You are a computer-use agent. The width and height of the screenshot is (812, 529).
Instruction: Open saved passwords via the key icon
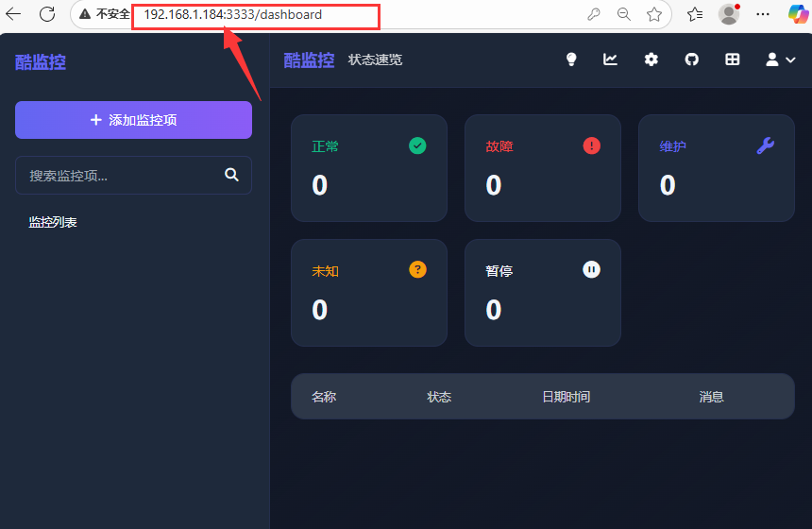[594, 14]
